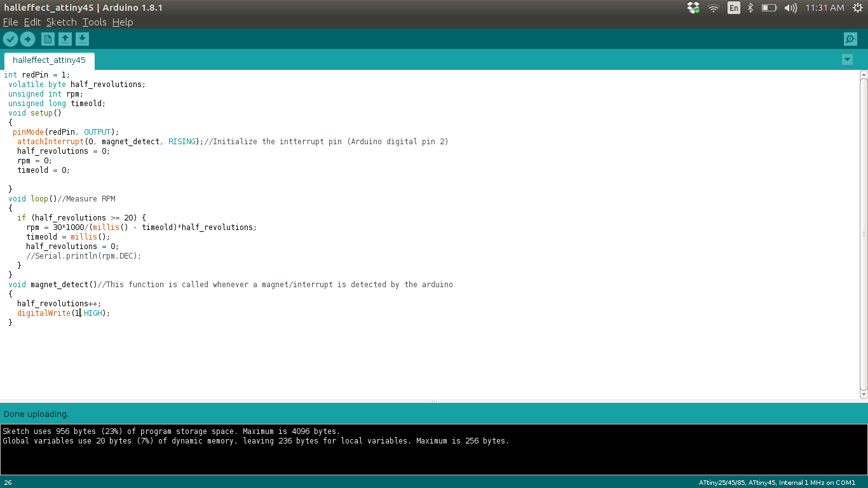Image resolution: width=868 pixels, height=488 pixels.
Task: Open the Tools menu
Action: [x=94, y=22]
